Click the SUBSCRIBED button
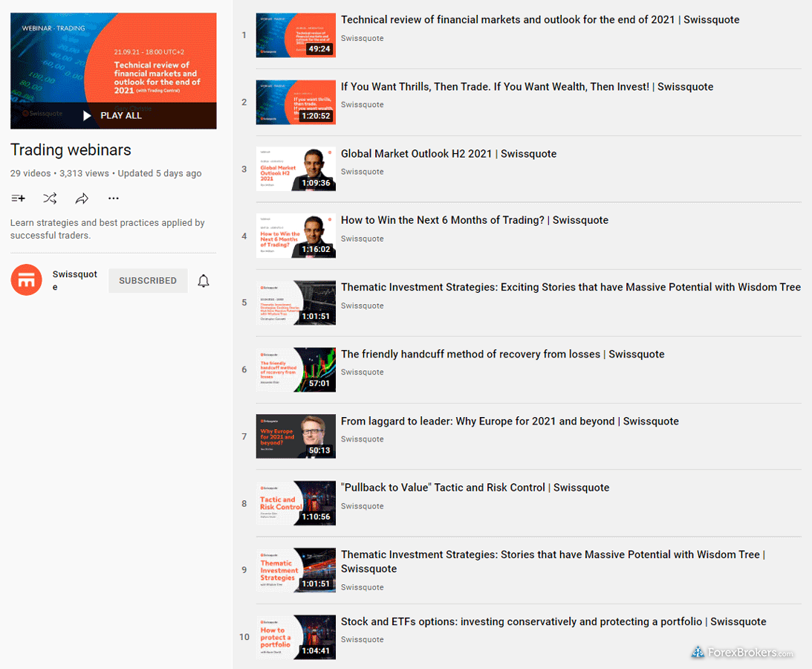Viewport: 812px width, 669px height. tap(148, 280)
